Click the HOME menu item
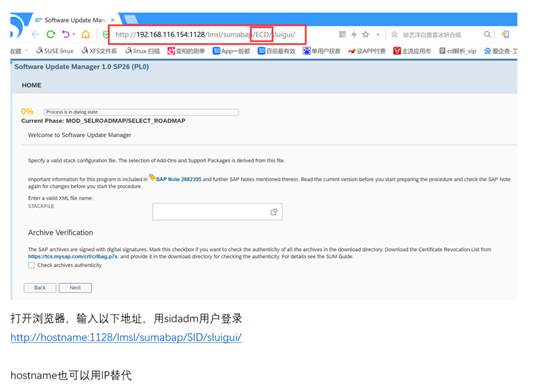This screenshot has height=387, width=540. tap(31, 85)
